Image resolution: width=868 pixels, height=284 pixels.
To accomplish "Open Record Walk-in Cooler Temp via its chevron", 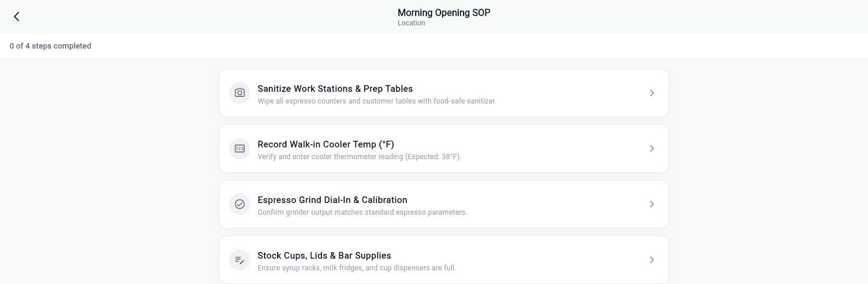I will click(652, 149).
